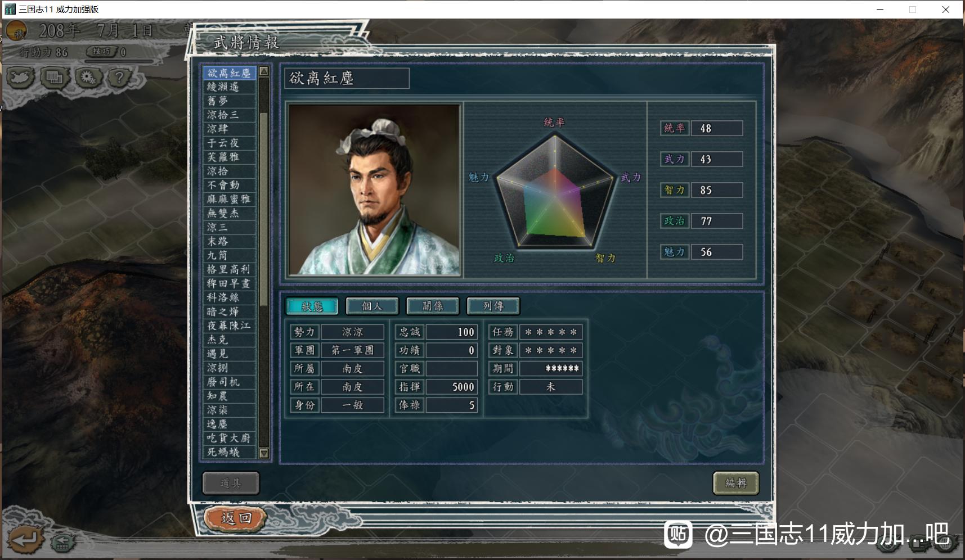Image resolution: width=965 pixels, height=560 pixels.
Task: Select officer 杰克 in the list
Action: click(230, 340)
